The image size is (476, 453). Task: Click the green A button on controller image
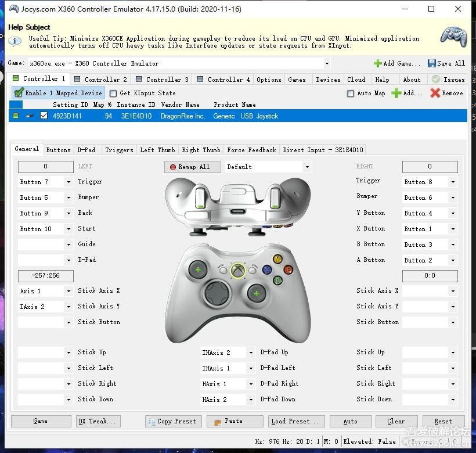277,280
